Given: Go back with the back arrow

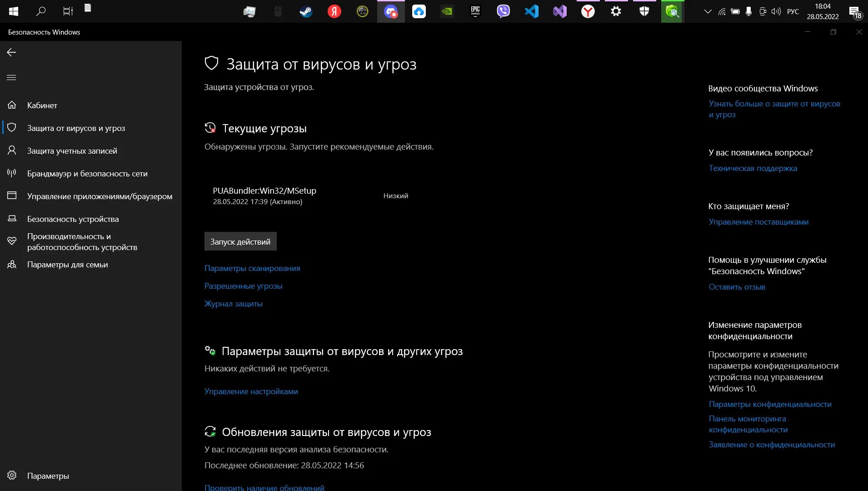Looking at the screenshot, I should point(11,52).
